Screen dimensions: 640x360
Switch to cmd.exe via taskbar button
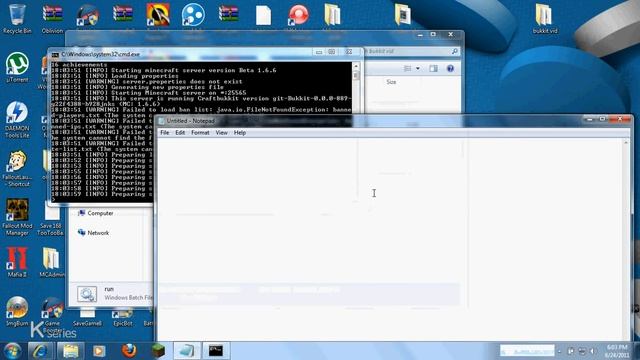216,351
